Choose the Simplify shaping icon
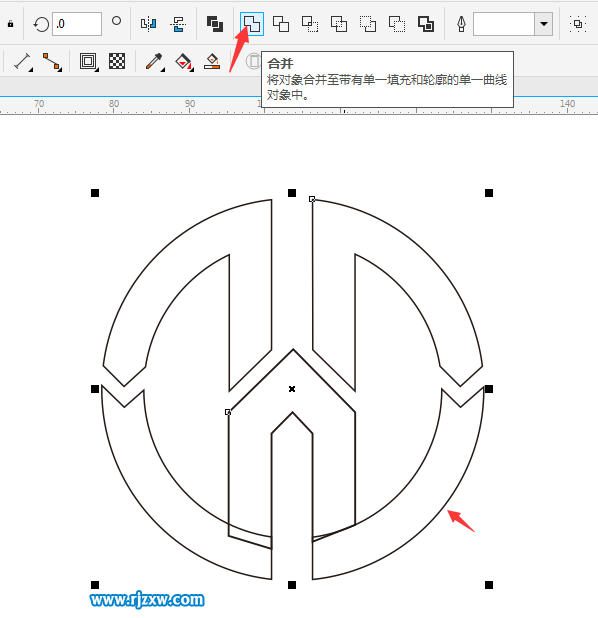598x618 pixels. tap(339, 24)
